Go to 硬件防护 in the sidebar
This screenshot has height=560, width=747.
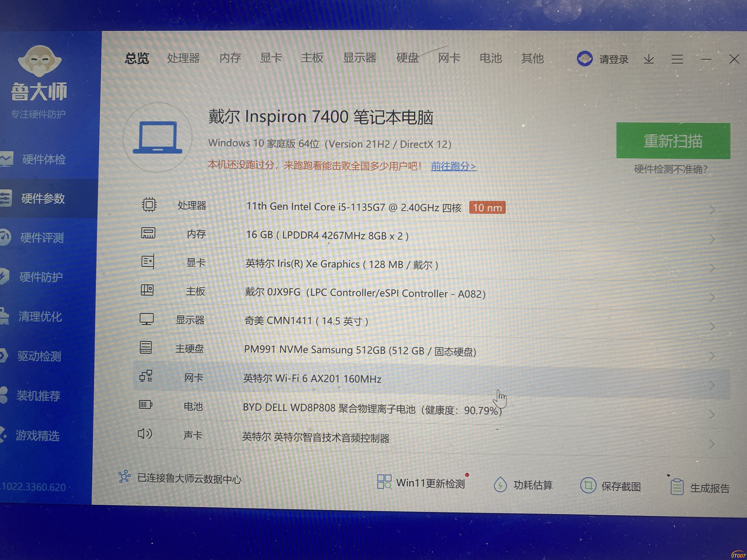click(x=41, y=277)
